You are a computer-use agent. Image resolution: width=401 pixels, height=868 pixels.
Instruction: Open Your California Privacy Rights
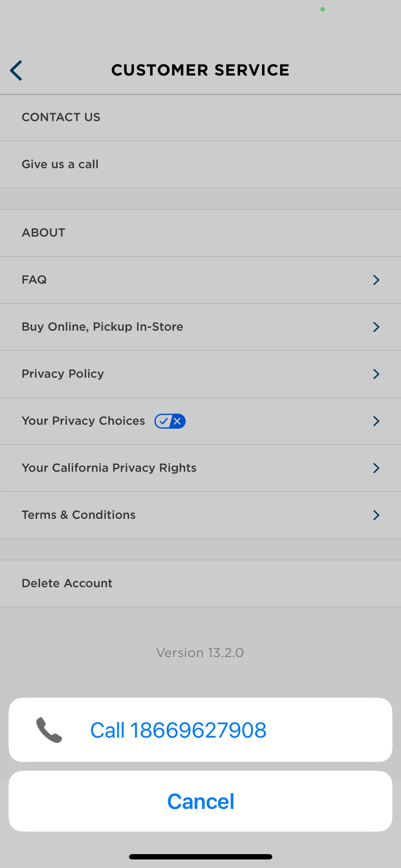[x=200, y=468]
